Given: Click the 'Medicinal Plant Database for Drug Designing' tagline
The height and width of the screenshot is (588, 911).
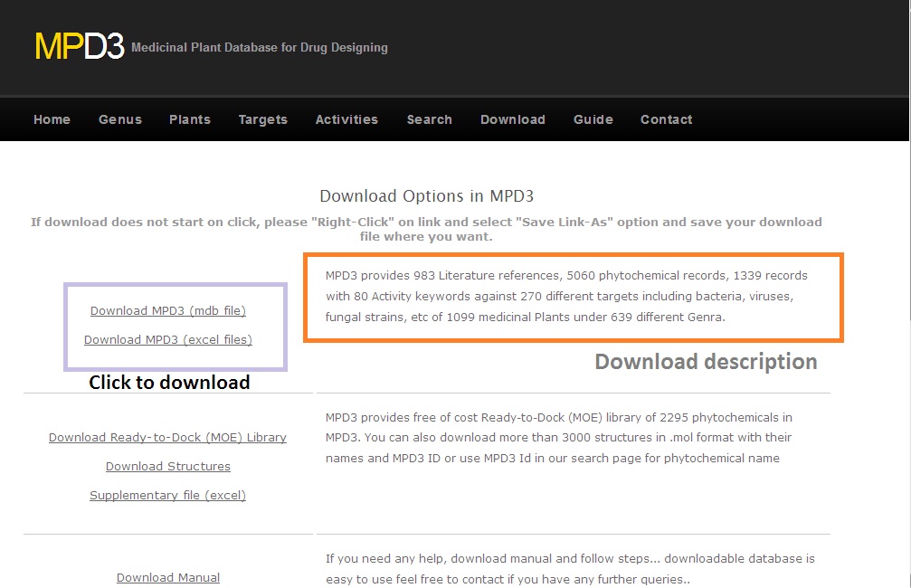Looking at the screenshot, I should (x=260, y=47).
